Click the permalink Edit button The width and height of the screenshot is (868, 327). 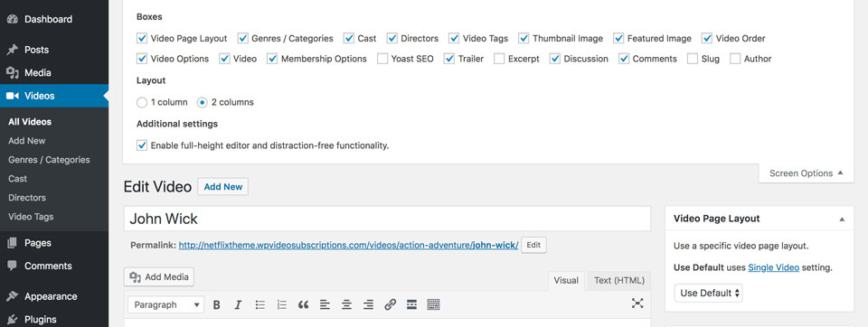[x=533, y=245]
